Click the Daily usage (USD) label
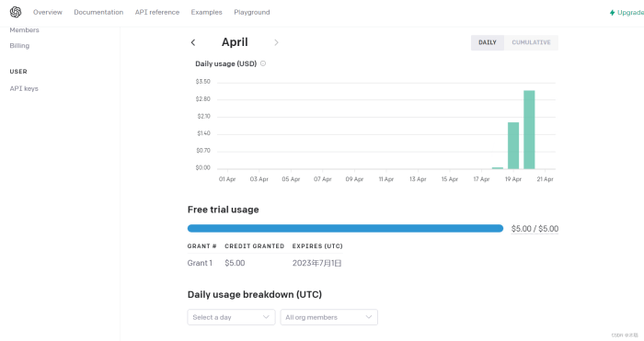This screenshot has height=341, width=644. (x=226, y=63)
